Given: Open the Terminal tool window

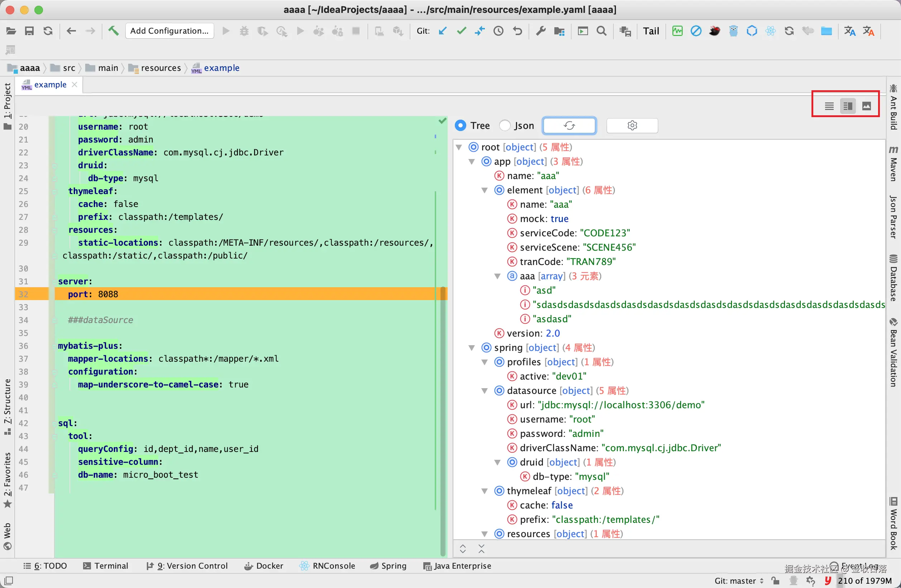Looking at the screenshot, I should click(x=106, y=566).
